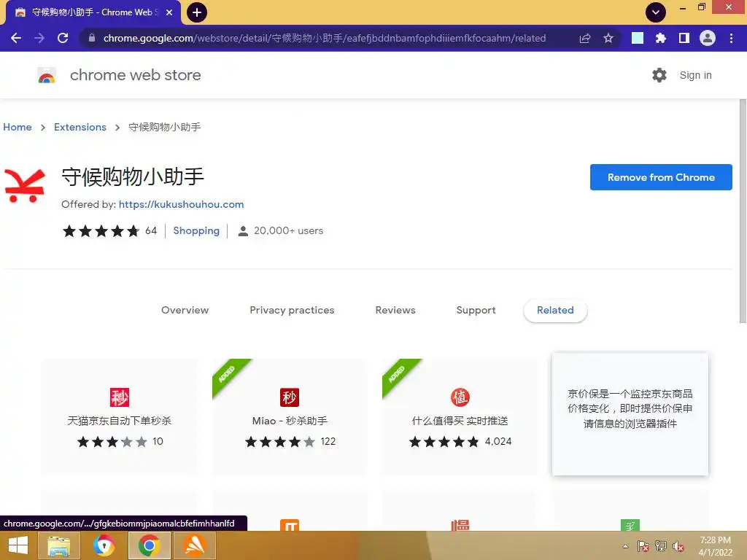Open the 什么值得买 实时推送 card title
The width and height of the screenshot is (747, 560).
(x=460, y=421)
